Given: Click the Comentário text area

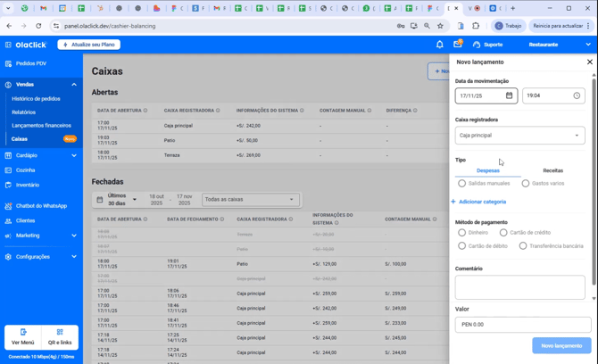Looking at the screenshot, I should pos(519,287).
